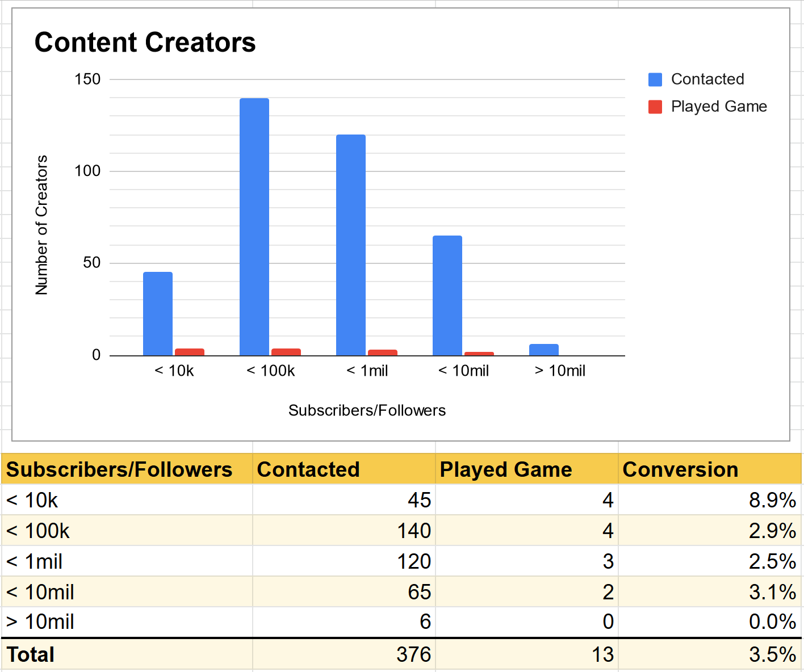Click the red Played Game bar for < 10k
Screen dimensions: 804x672
pos(190,352)
